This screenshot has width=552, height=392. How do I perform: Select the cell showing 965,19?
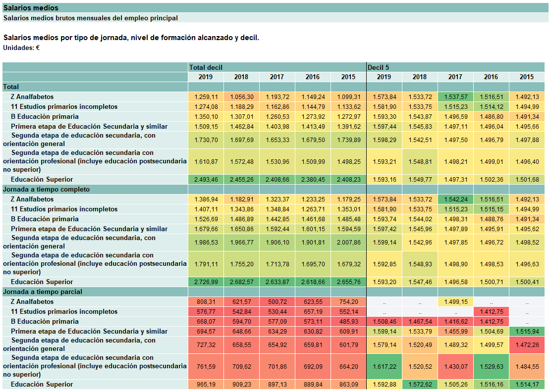[x=206, y=385]
